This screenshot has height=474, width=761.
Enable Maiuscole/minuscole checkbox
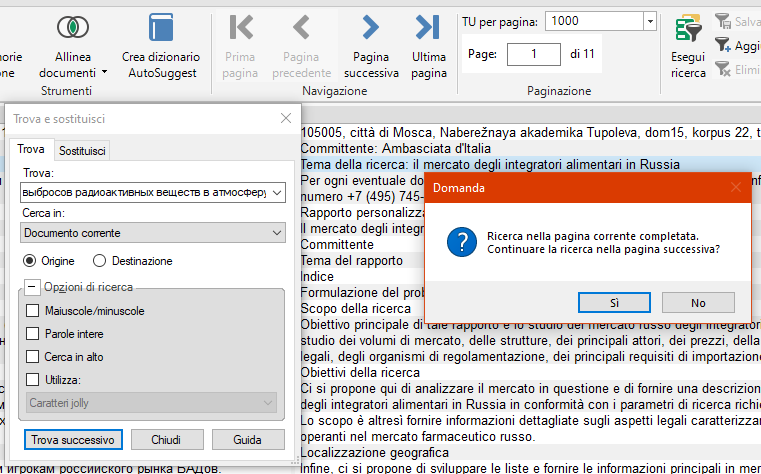coord(33,311)
